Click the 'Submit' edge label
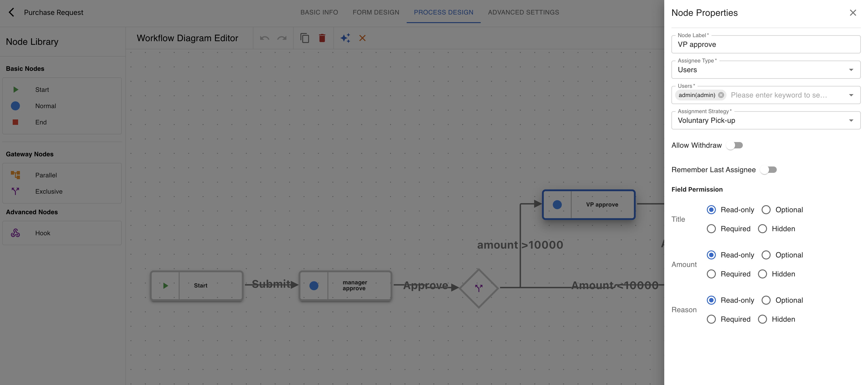Image resolution: width=868 pixels, height=385 pixels. tap(271, 284)
